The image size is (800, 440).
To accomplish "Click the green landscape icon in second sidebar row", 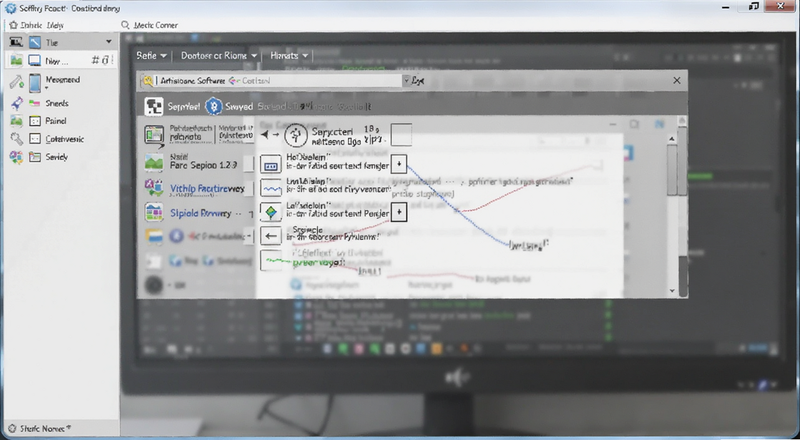I will [x=16, y=61].
